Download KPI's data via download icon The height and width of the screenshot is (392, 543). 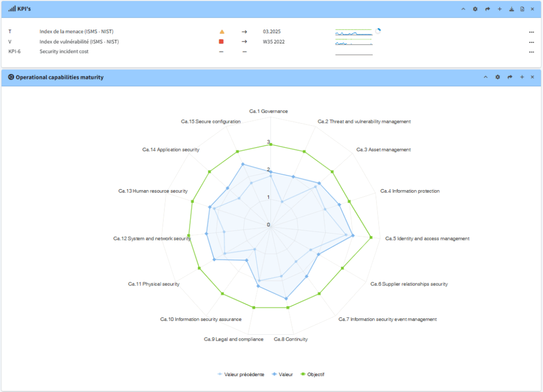tap(511, 9)
